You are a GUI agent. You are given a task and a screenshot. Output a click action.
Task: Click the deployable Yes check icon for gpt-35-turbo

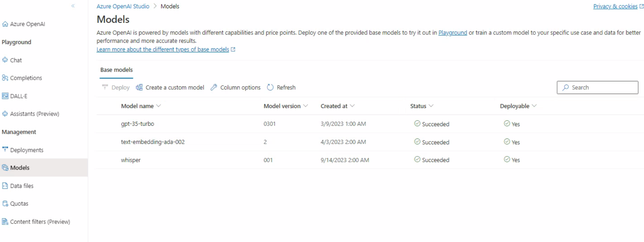(507, 123)
